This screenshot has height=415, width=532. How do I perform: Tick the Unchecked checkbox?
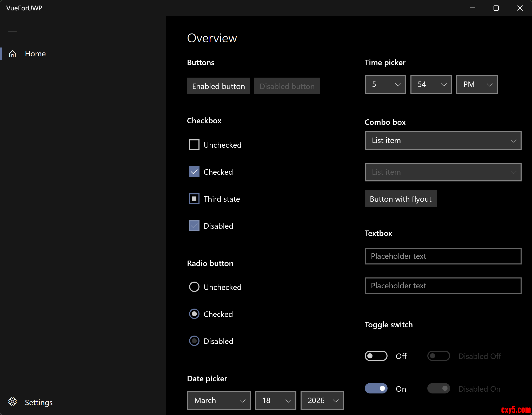click(194, 145)
